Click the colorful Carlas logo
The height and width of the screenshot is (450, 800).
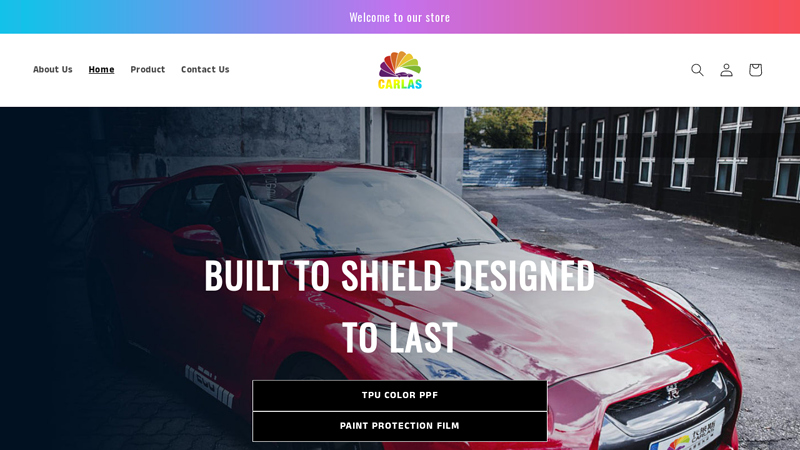point(400,70)
